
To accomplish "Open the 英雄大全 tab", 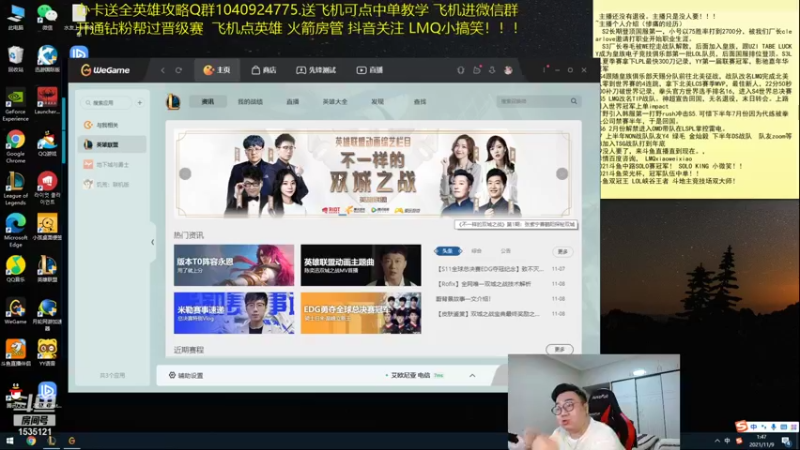I will (335, 102).
